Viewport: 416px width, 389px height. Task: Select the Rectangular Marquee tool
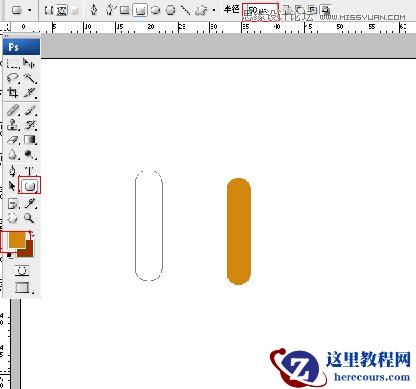click(13, 63)
